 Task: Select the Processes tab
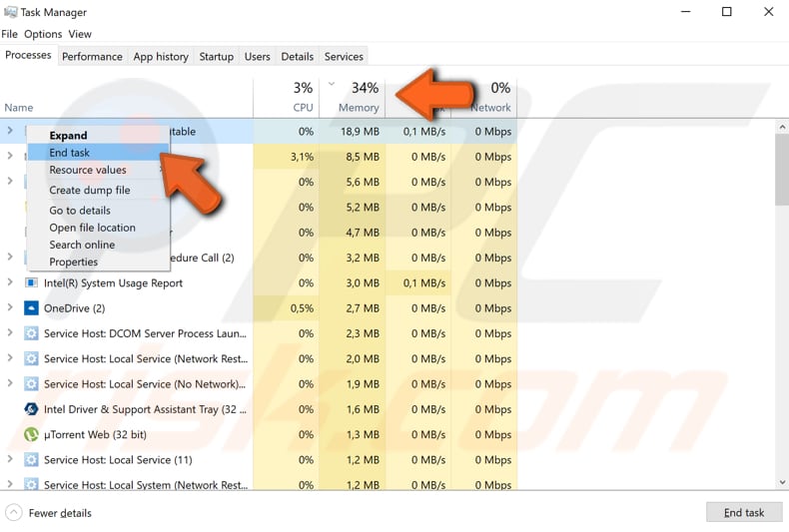coord(28,55)
